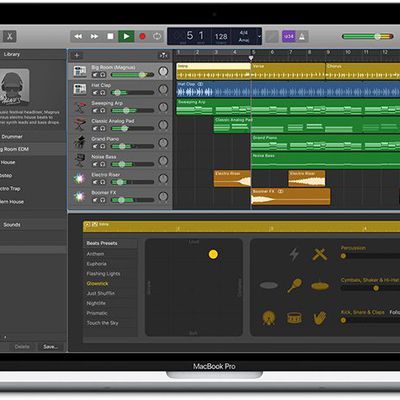Image resolution: width=400 pixels, height=400 pixels.
Task: Stop playback with the square button
Action: click(x=110, y=36)
